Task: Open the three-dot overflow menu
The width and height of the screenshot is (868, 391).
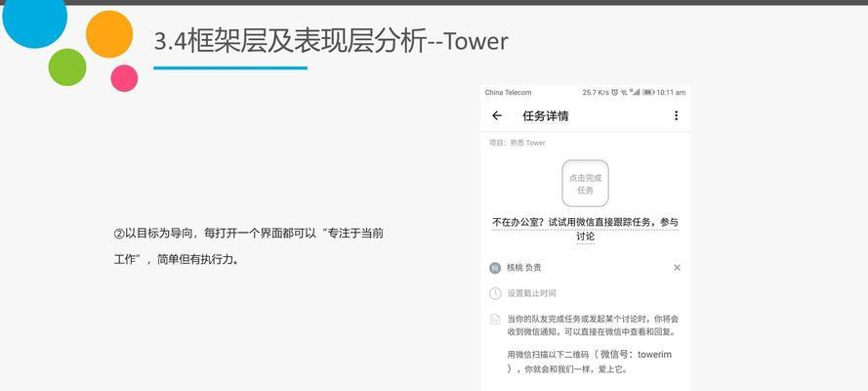Action: [676, 115]
